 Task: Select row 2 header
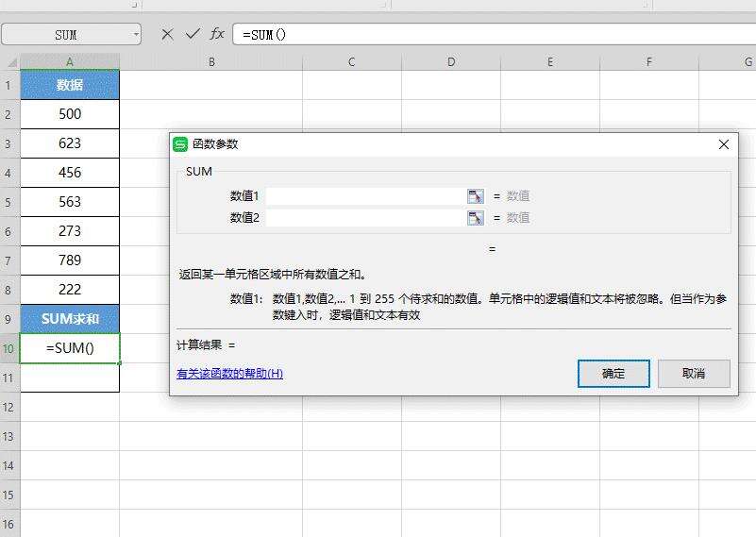coord(9,115)
